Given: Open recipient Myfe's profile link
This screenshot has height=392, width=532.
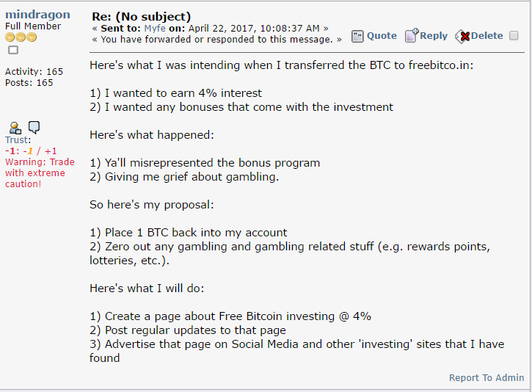Looking at the screenshot, I should [155, 28].
